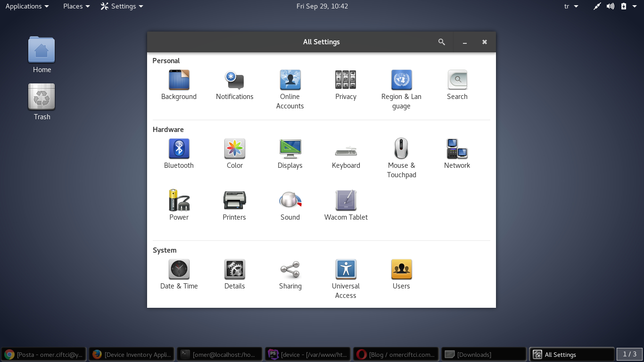Viewport: 644px width, 362px height.
Task: Expand the tr keyboard layout menu
Action: 571,6
